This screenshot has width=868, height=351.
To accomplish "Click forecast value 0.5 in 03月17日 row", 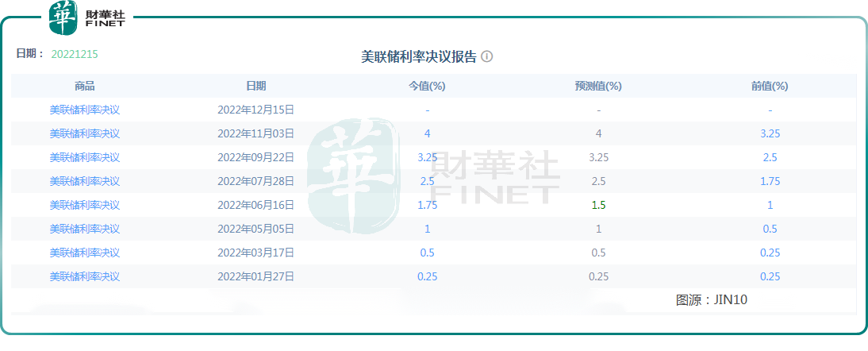I will click(x=598, y=253).
